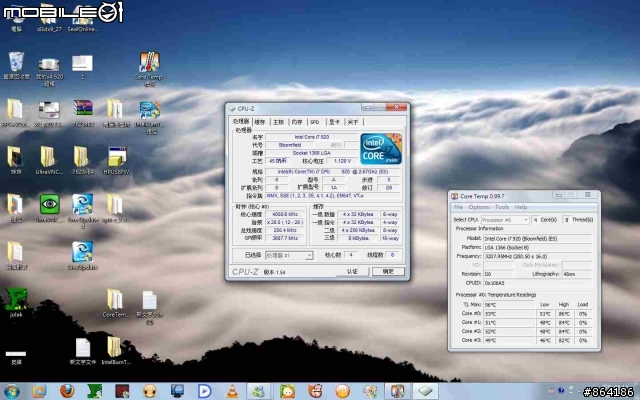
Task: Open the SPD tab in CPU-Z
Action: [315, 121]
